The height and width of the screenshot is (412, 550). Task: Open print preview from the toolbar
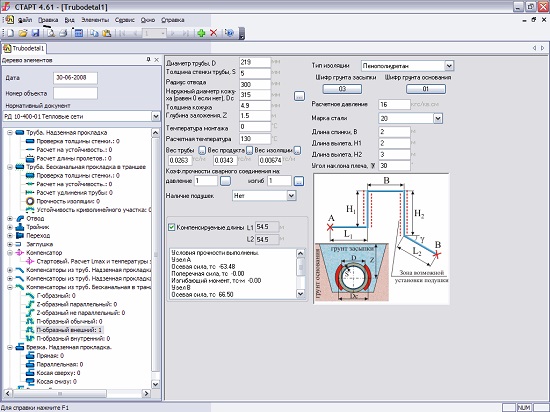point(51,33)
